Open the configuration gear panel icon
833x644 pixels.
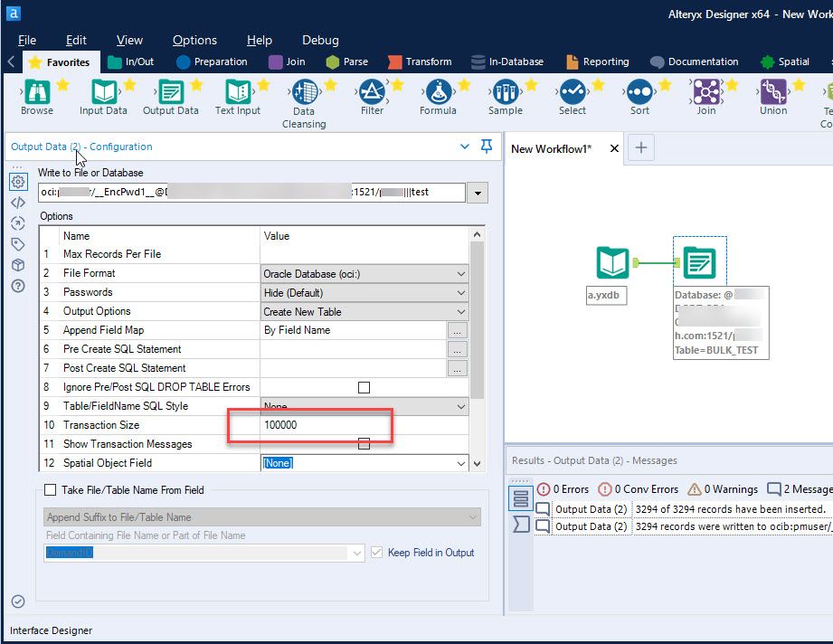point(18,182)
